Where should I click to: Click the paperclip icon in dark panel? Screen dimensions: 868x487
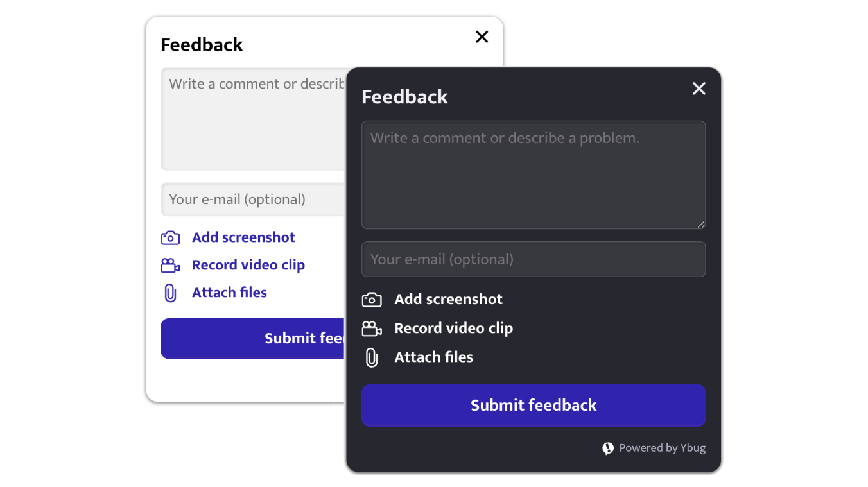372,357
